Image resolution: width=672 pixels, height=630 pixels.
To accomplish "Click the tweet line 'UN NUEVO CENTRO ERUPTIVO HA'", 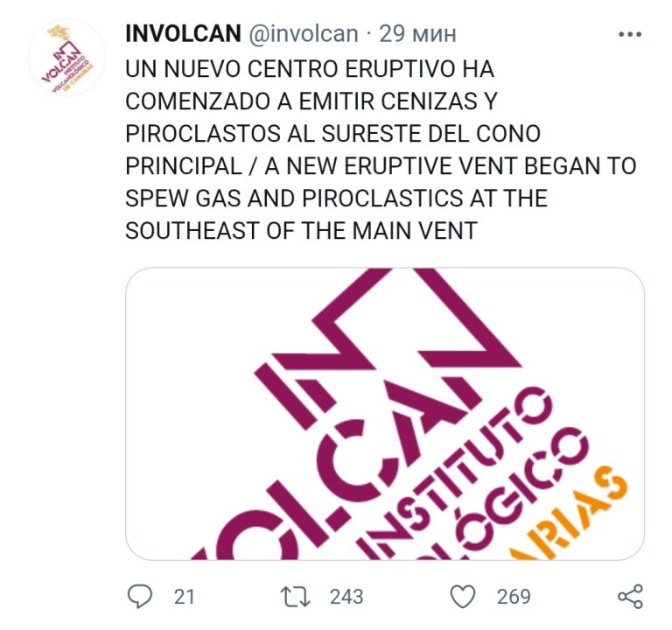I will pyautogui.click(x=310, y=69).
